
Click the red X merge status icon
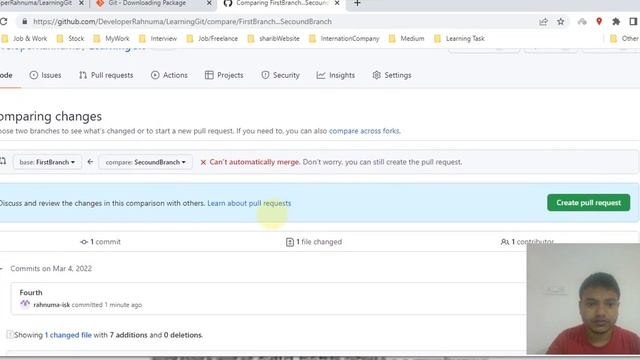pyautogui.click(x=203, y=162)
